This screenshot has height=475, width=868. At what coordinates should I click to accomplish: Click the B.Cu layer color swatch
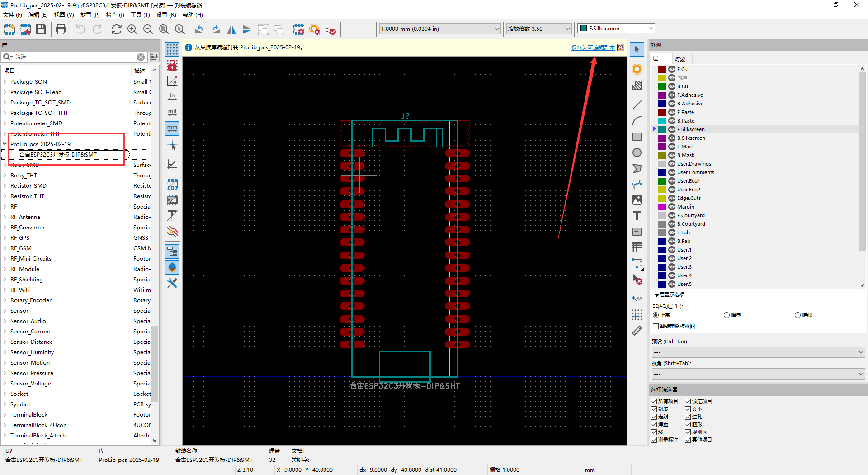(662, 86)
